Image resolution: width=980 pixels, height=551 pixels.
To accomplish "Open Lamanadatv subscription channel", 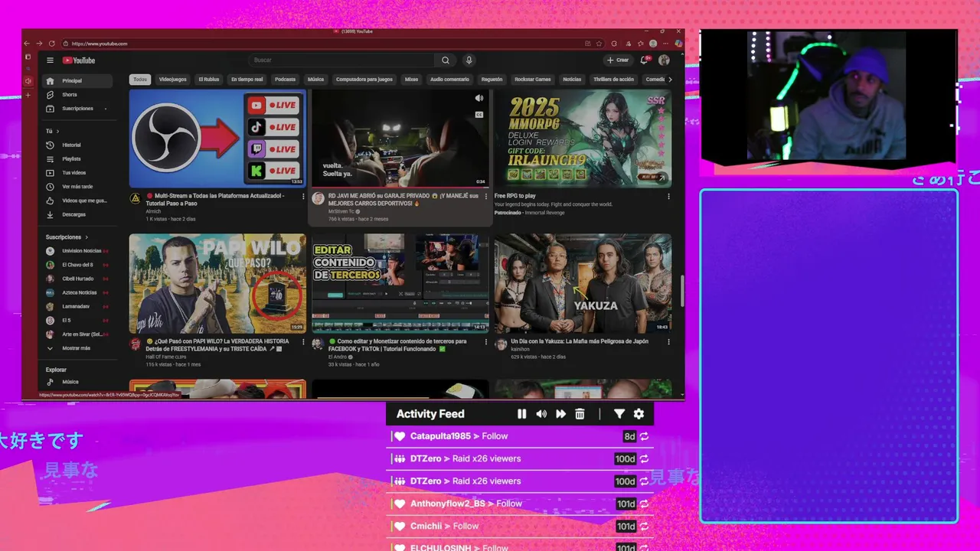I will coord(77,306).
